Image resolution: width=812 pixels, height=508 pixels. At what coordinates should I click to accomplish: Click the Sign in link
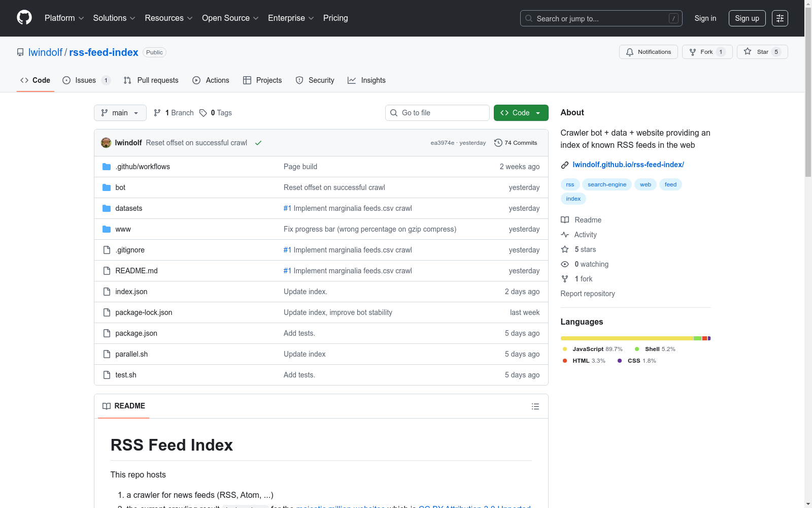click(705, 18)
